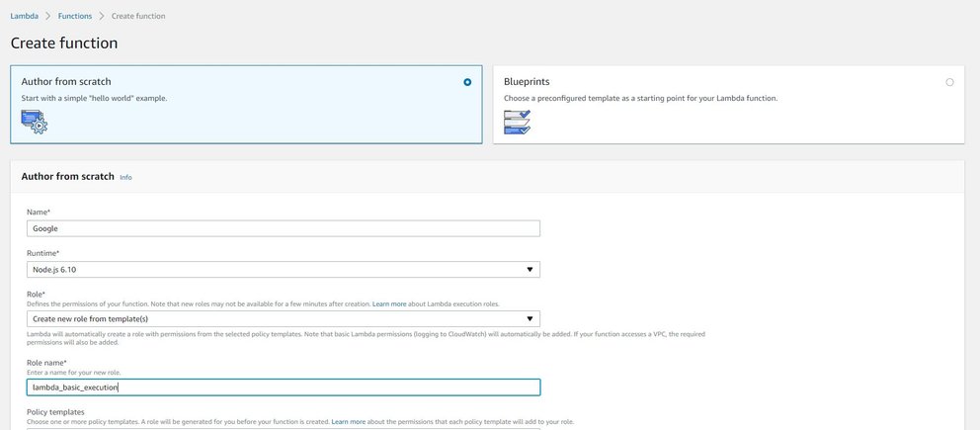Click the Policy templates field at the bottom
Image resolution: width=980 pixels, height=430 pixels.
coord(284,428)
